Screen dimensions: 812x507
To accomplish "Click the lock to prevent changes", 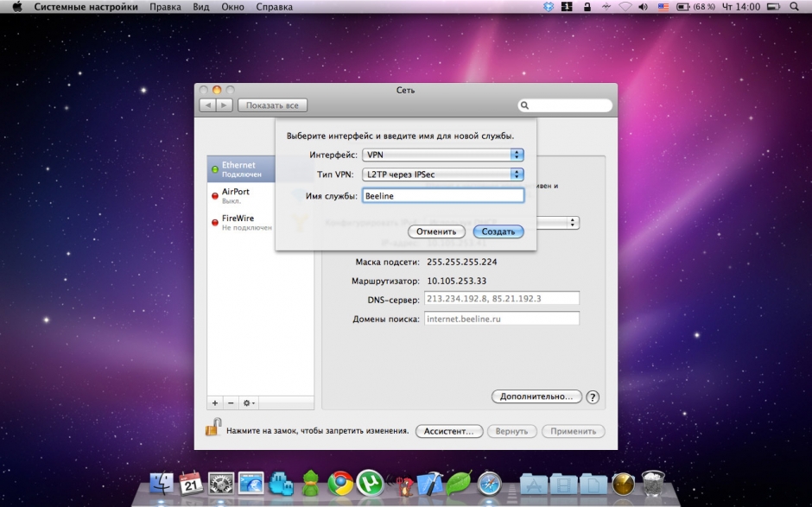I will pos(213,428).
